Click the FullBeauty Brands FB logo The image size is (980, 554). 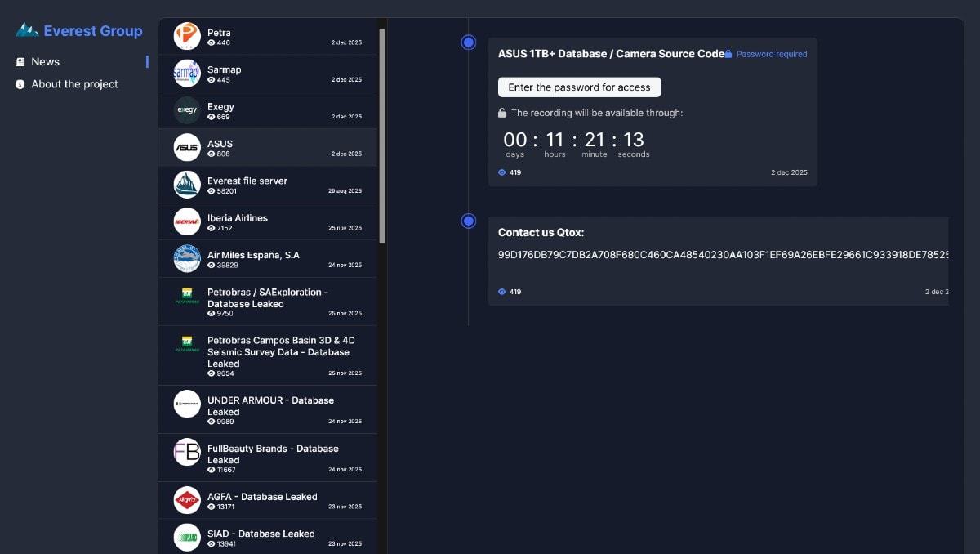pyautogui.click(x=187, y=452)
